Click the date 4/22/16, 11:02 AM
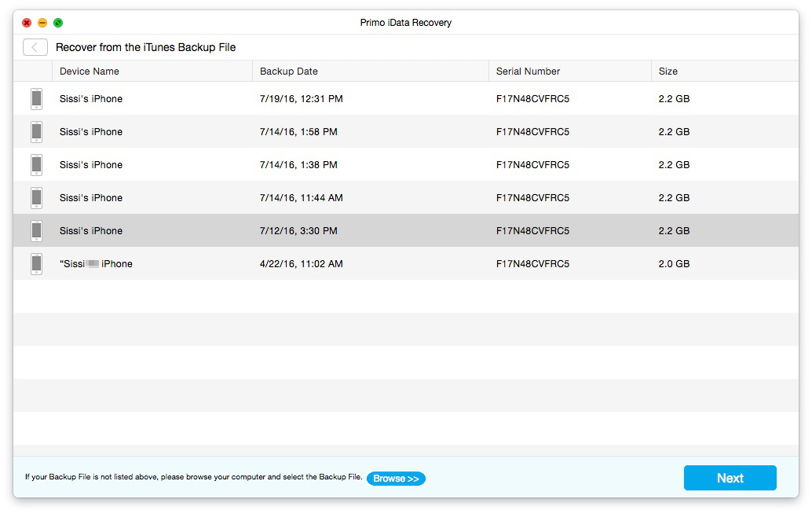812x514 pixels. pos(302,264)
